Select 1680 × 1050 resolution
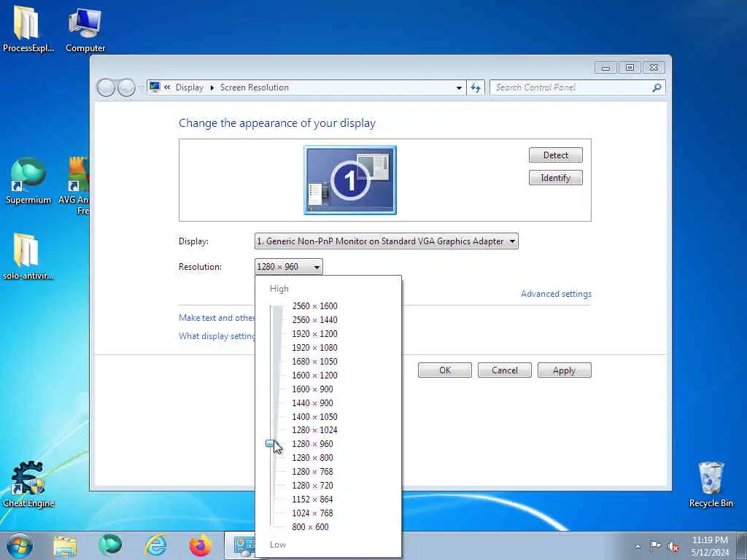The height and width of the screenshot is (560, 747). coord(314,361)
